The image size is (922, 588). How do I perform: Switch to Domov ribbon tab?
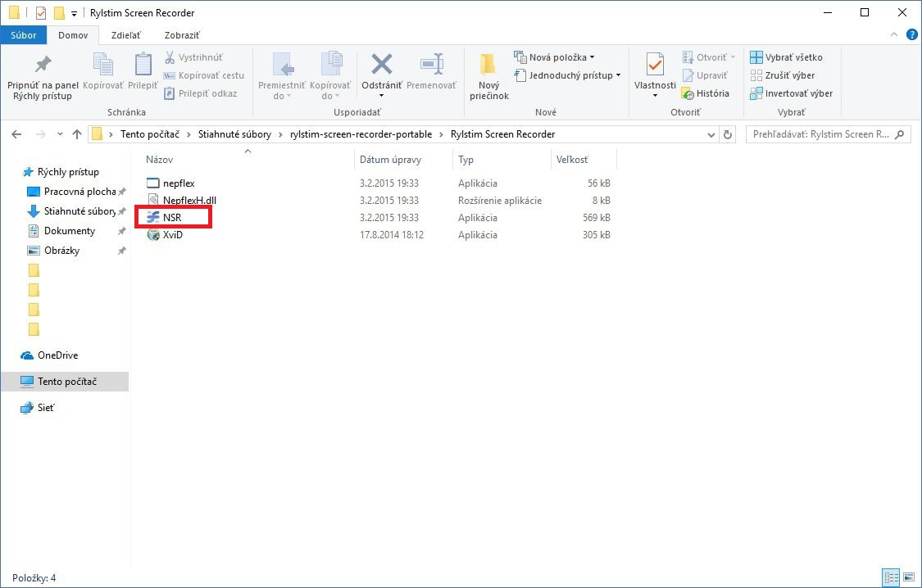tap(73, 35)
